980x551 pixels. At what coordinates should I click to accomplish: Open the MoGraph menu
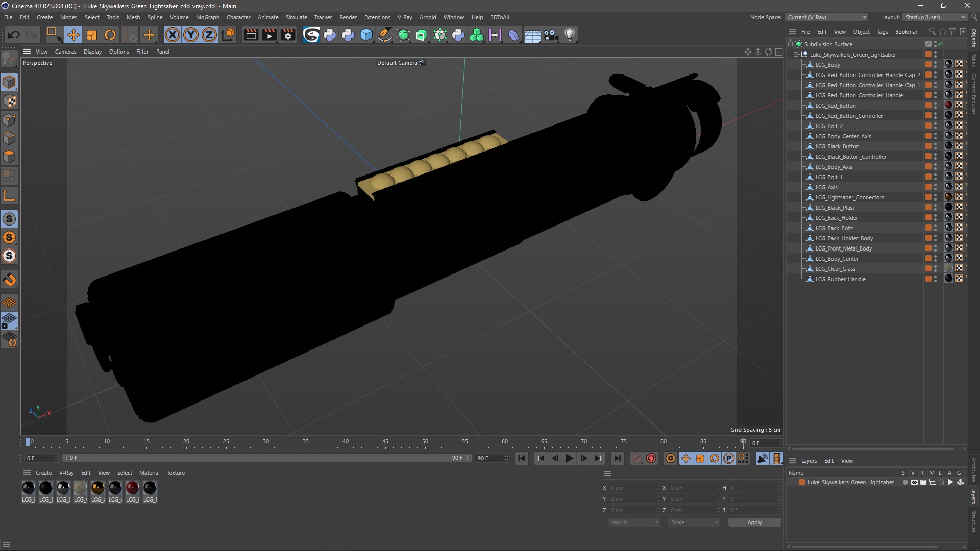(207, 17)
